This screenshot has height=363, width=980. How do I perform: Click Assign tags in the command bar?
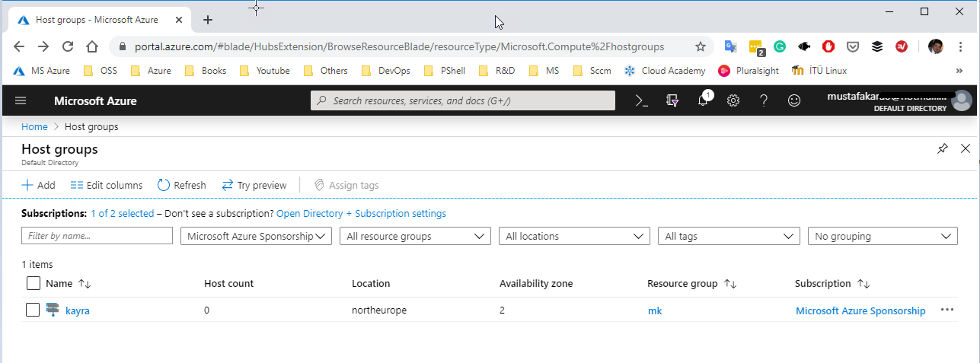point(346,185)
